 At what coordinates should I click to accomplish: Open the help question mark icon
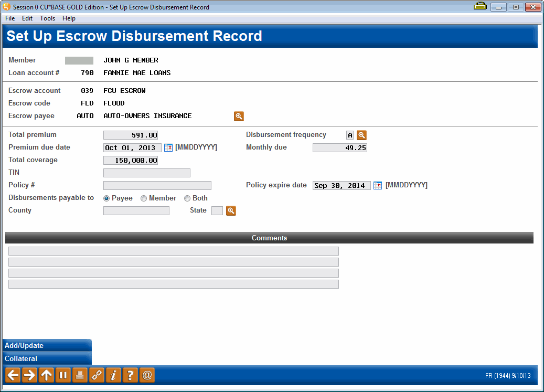click(130, 375)
